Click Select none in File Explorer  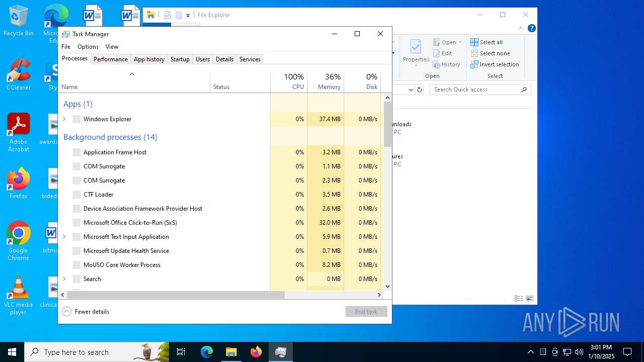pyautogui.click(x=490, y=53)
